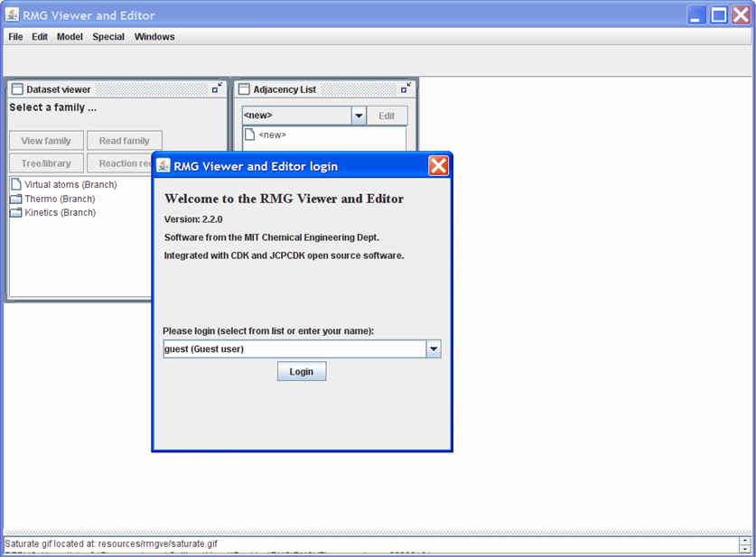
Task: Click the Please login prompt label
Action: tap(268, 331)
